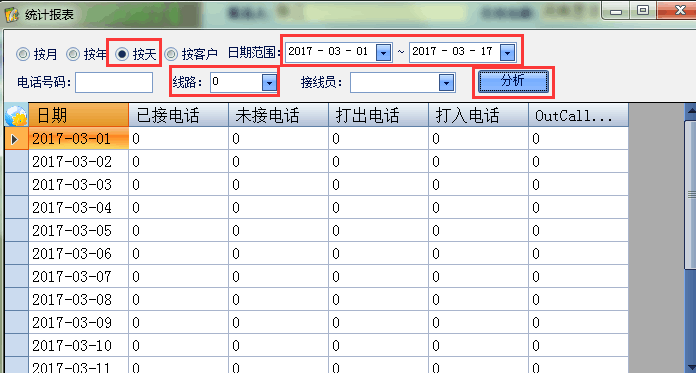Click the month field in start date

click(334, 52)
